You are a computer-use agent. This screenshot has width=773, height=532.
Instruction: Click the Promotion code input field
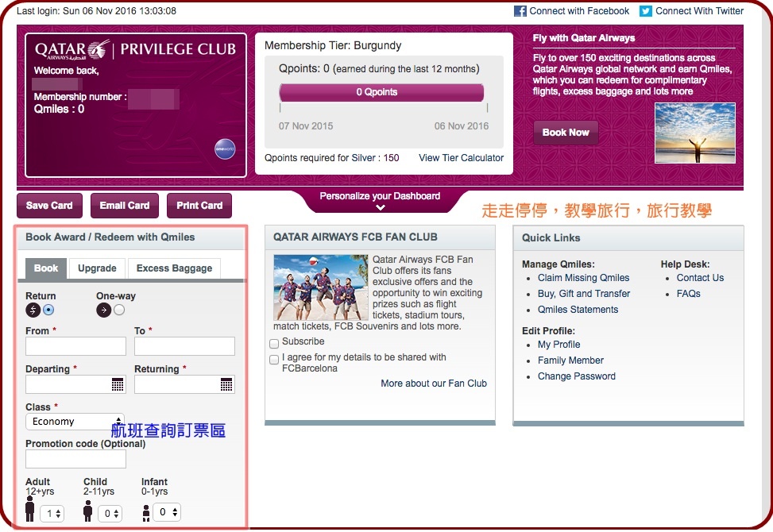[x=76, y=459]
